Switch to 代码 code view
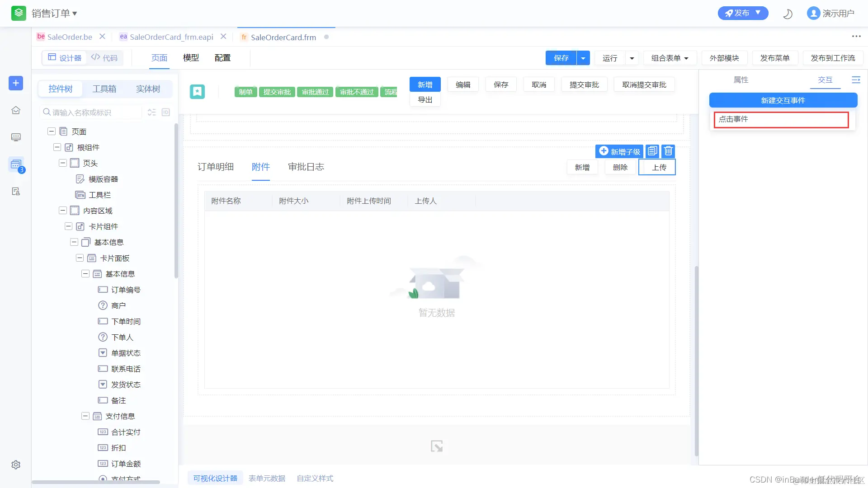Viewport: 868px width, 488px height. [x=104, y=58]
